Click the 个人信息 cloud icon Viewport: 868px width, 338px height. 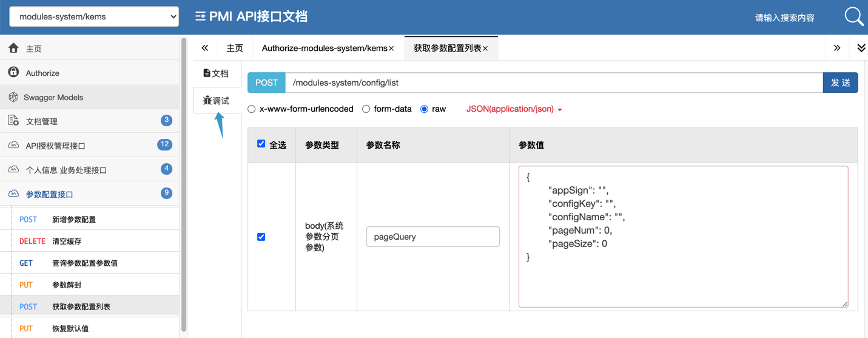13,169
